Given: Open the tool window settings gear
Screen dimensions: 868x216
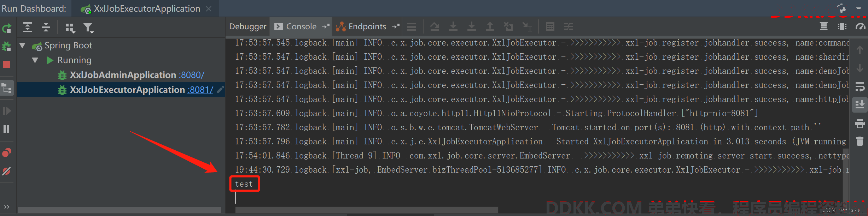Looking at the screenshot, I should pyautogui.click(x=841, y=8).
